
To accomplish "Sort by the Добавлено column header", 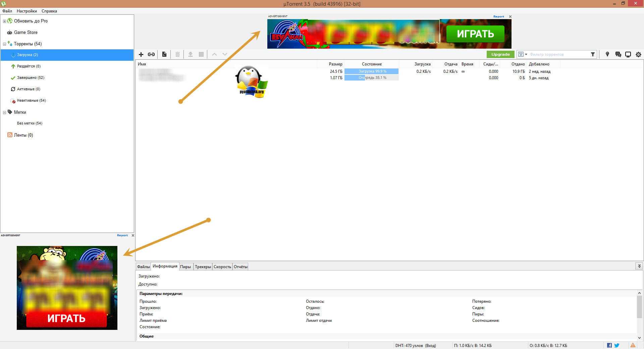I will coord(539,64).
